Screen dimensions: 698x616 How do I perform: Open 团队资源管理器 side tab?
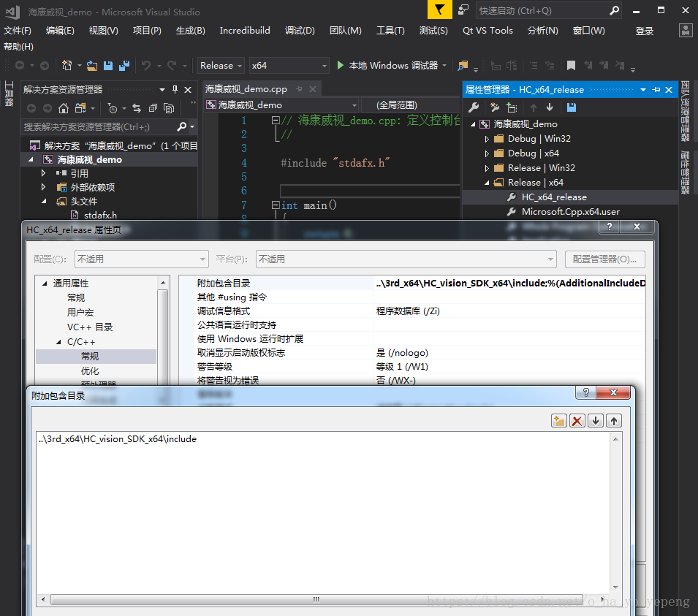(686, 111)
